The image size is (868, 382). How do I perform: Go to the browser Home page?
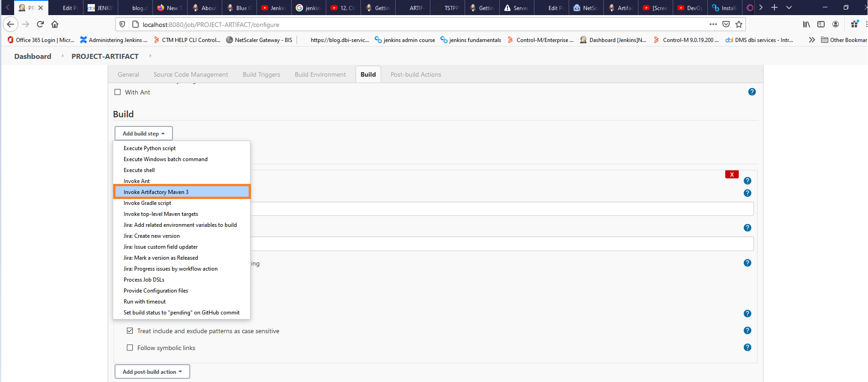(x=55, y=24)
